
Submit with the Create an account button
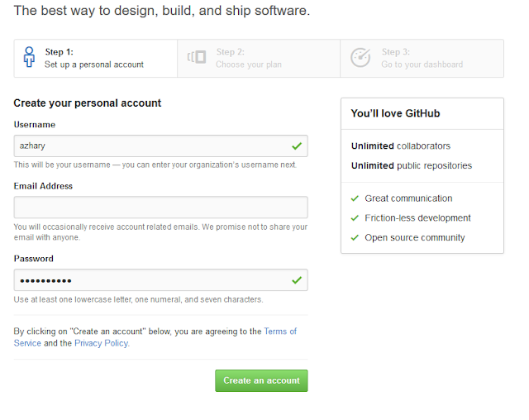point(261,380)
